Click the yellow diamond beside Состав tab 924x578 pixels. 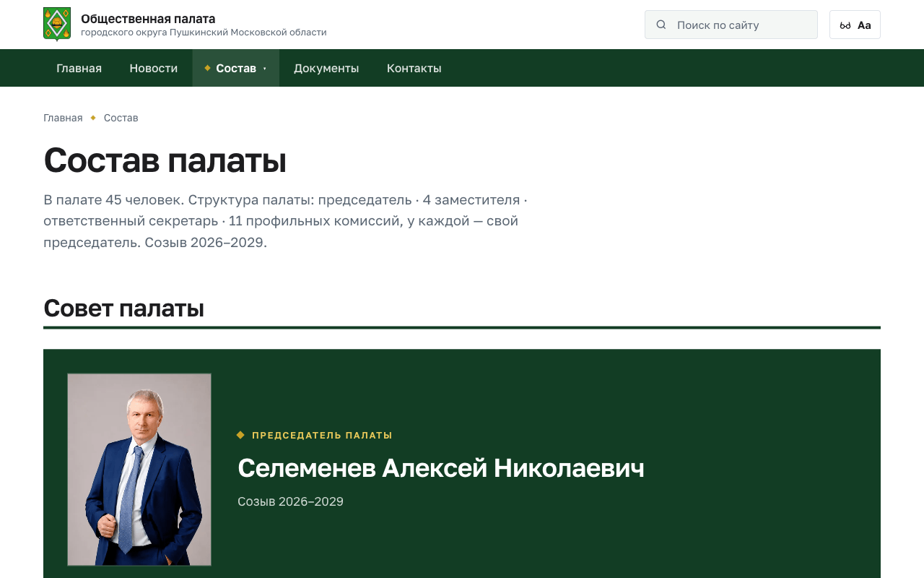pos(207,68)
